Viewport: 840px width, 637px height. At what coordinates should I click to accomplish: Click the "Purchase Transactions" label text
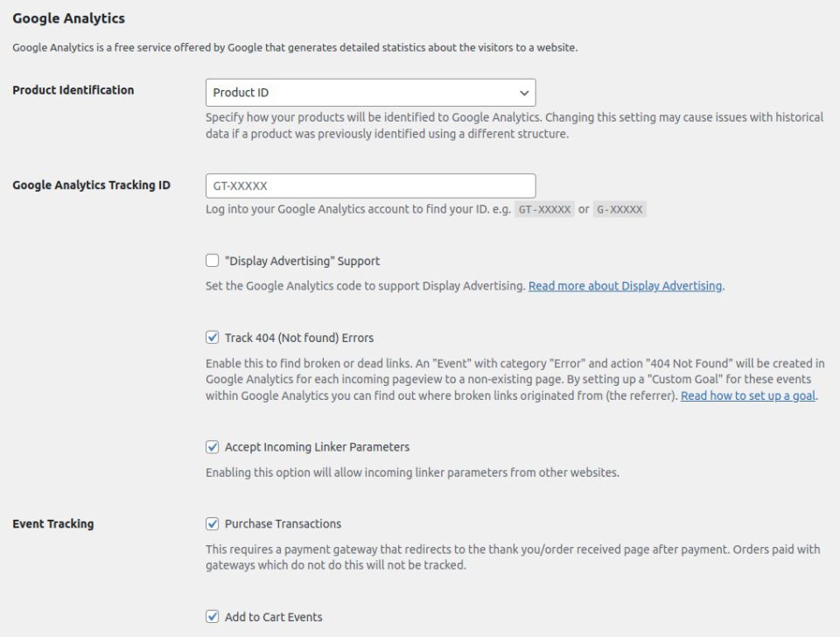(283, 524)
